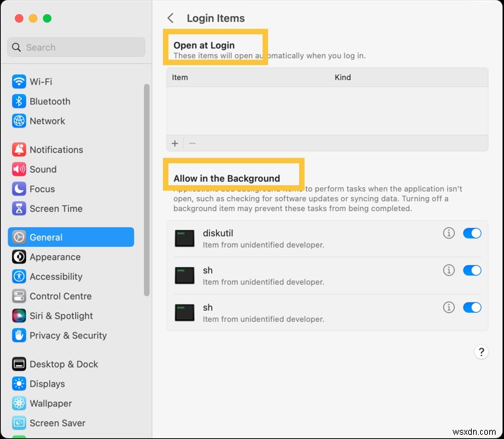This screenshot has width=504, height=439.
Task: Add a login item with plus button
Action: pos(175,143)
